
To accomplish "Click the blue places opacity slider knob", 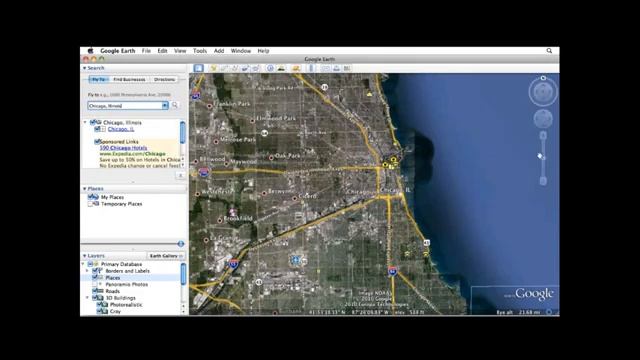I will [x=181, y=244].
